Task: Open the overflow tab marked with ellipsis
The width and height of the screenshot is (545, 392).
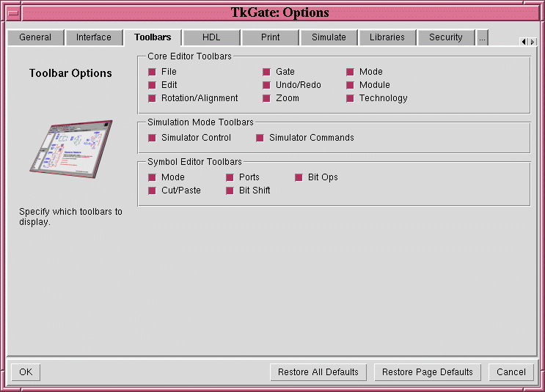Action: [482, 37]
